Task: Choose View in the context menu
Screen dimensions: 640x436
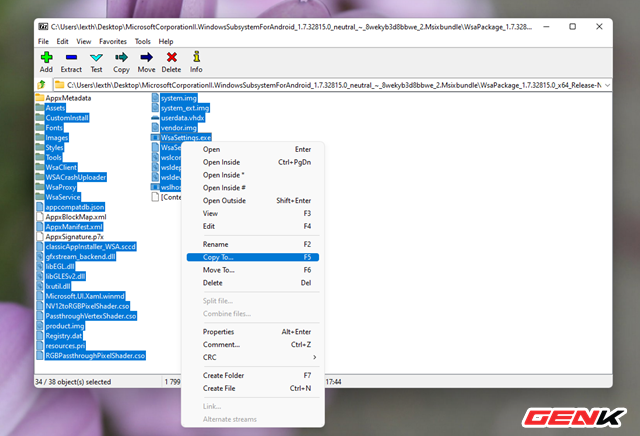Action: [253, 214]
